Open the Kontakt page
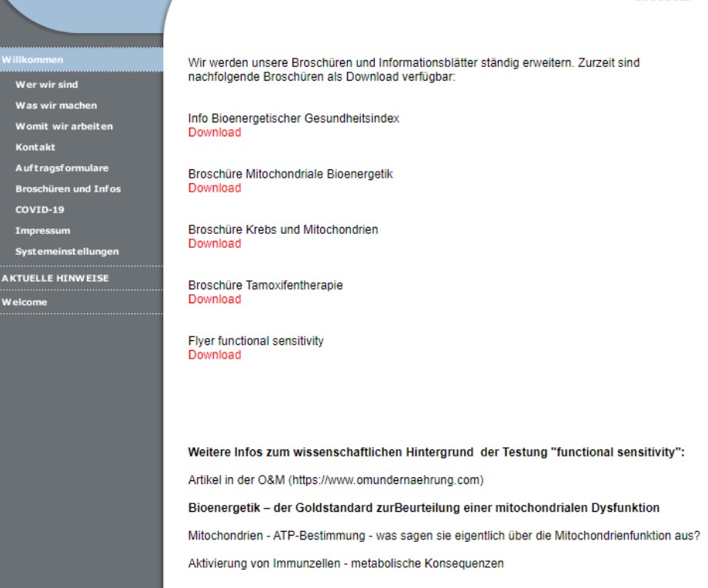708x588 pixels. 35,147
